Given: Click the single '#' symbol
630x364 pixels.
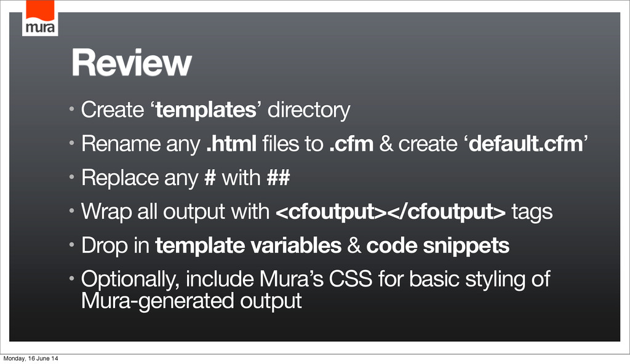Looking at the screenshot, I should pyautogui.click(x=210, y=177).
